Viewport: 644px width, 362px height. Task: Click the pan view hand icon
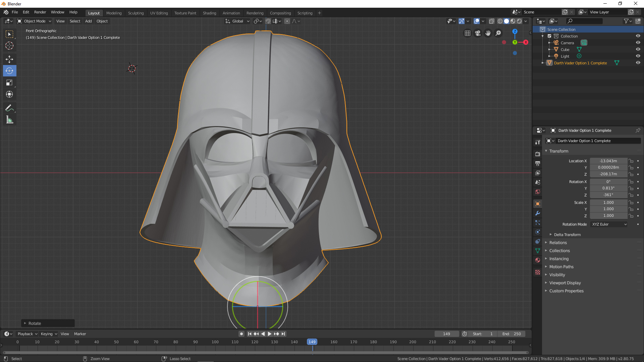tap(488, 33)
